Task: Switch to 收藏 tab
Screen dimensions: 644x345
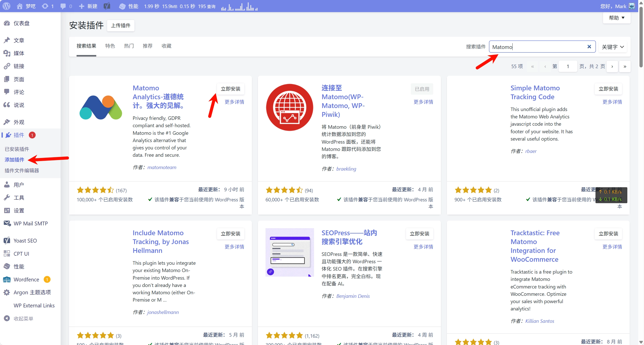Action: point(166,46)
